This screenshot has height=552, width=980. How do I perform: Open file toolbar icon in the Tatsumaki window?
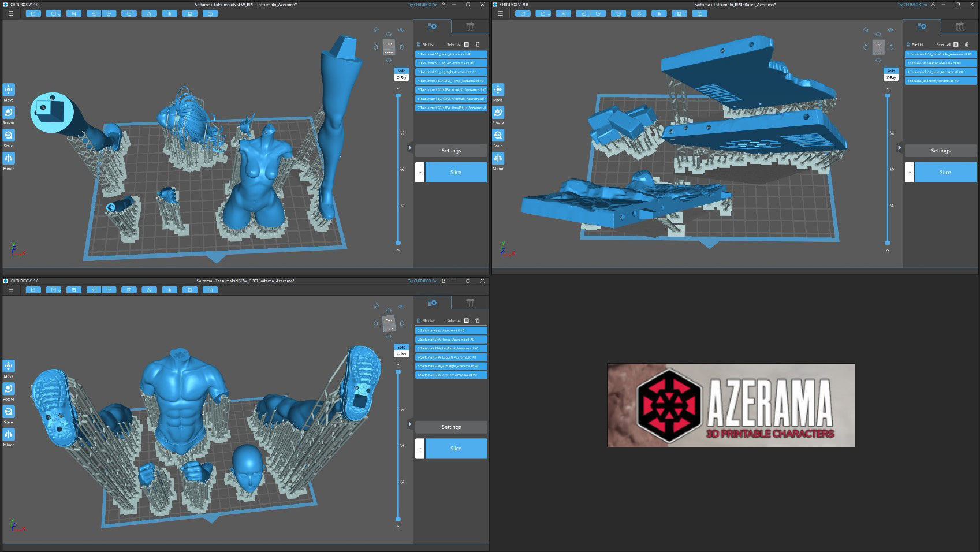click(33, 13)
